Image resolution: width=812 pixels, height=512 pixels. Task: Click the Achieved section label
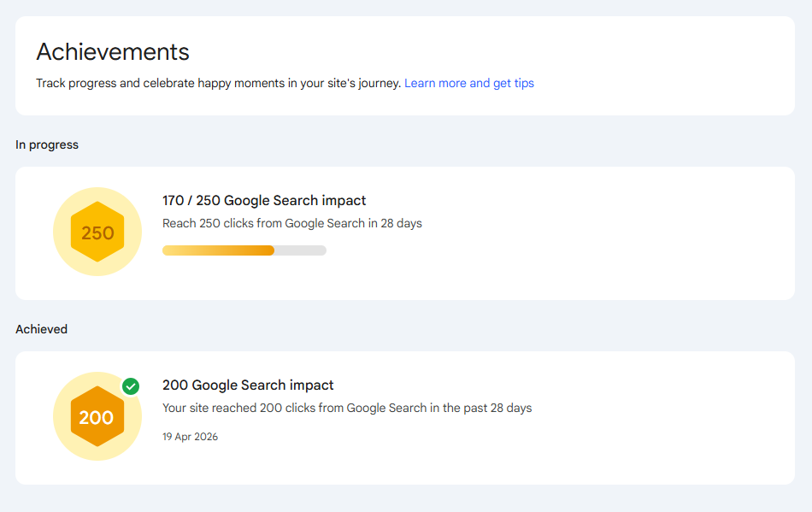coord(41,329)
